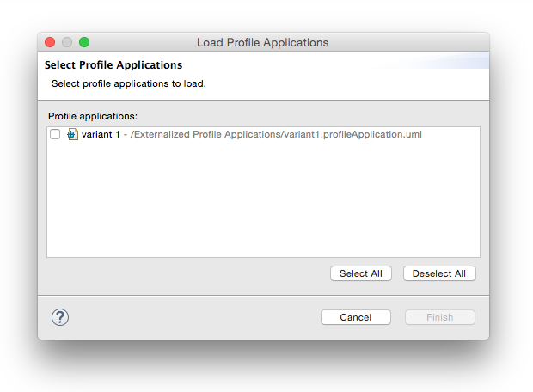Screen dimensions: 533x392
Task: Click the blank area left of Select All
Action: click(187, 273)
